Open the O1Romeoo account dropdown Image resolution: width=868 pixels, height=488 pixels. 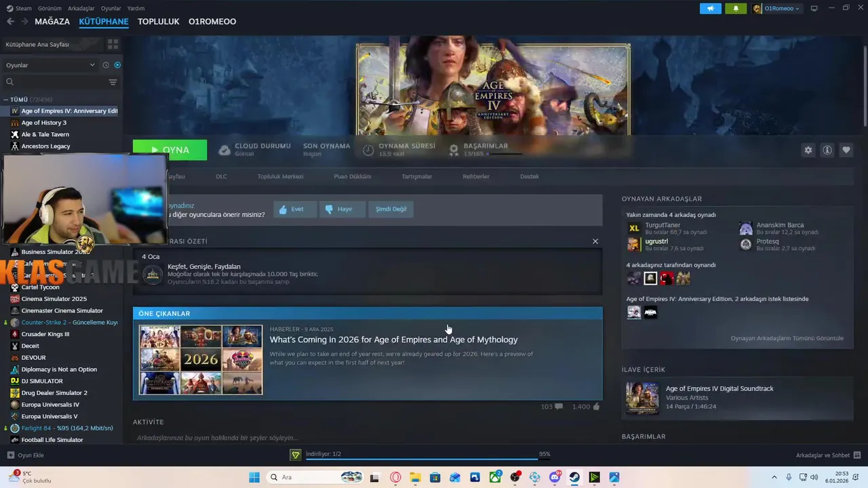coord(776,8)
